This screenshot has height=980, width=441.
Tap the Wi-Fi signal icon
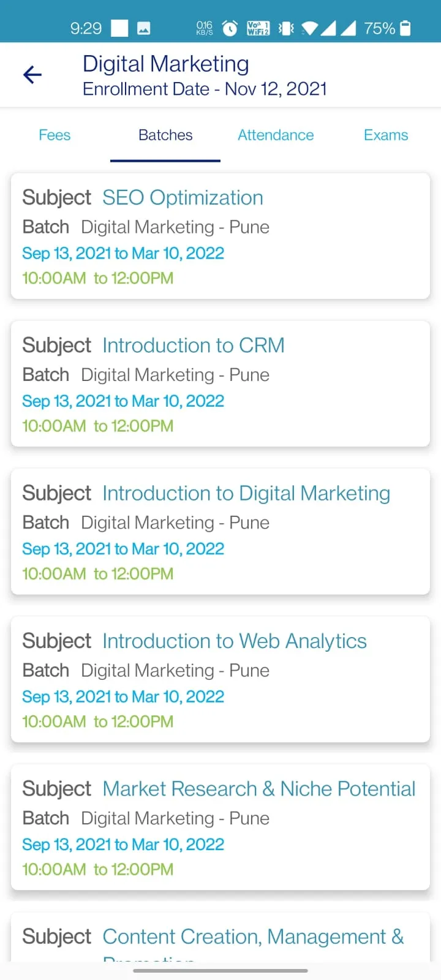pos(310,28)
